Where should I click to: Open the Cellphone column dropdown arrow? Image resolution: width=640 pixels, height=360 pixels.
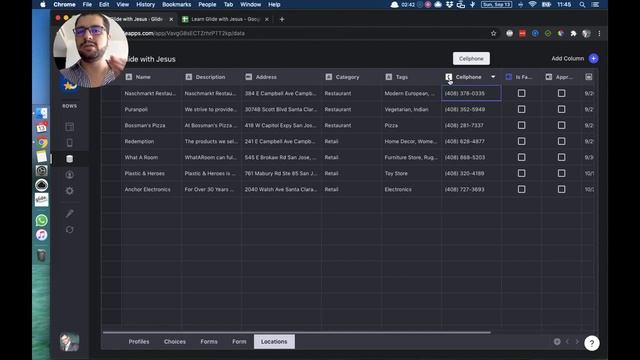point(493,77)
